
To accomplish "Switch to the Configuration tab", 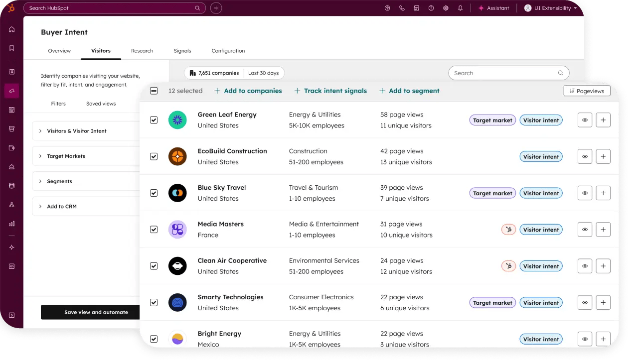I will click(x=228, y=51).
